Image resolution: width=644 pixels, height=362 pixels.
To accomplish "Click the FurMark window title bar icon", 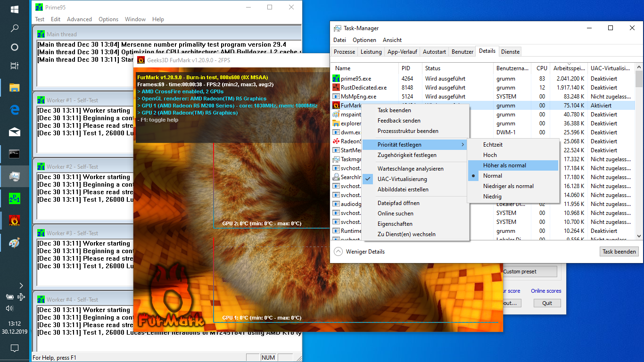I will [140, 60].
